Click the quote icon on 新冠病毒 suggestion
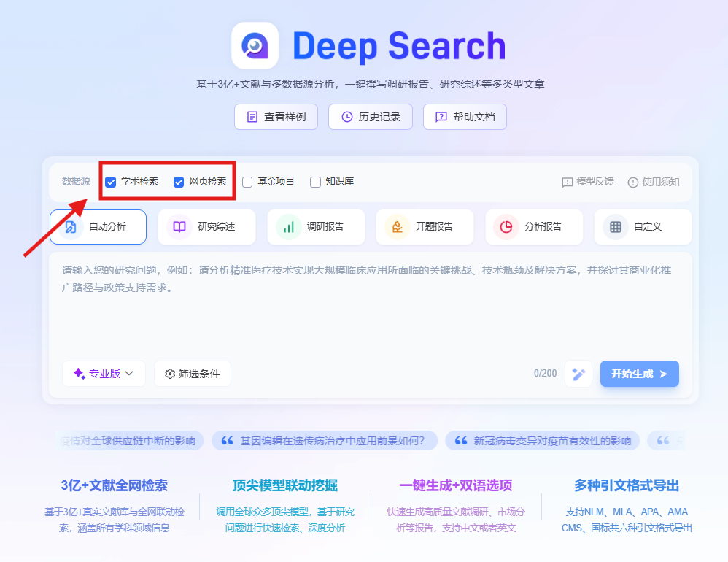Viewport: 728px width, 562px height. point(460,440)
